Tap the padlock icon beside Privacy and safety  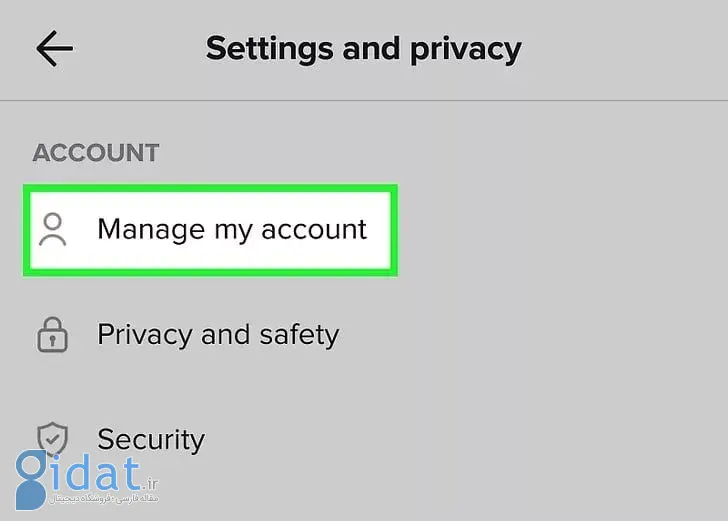click(x=52, y=335)
